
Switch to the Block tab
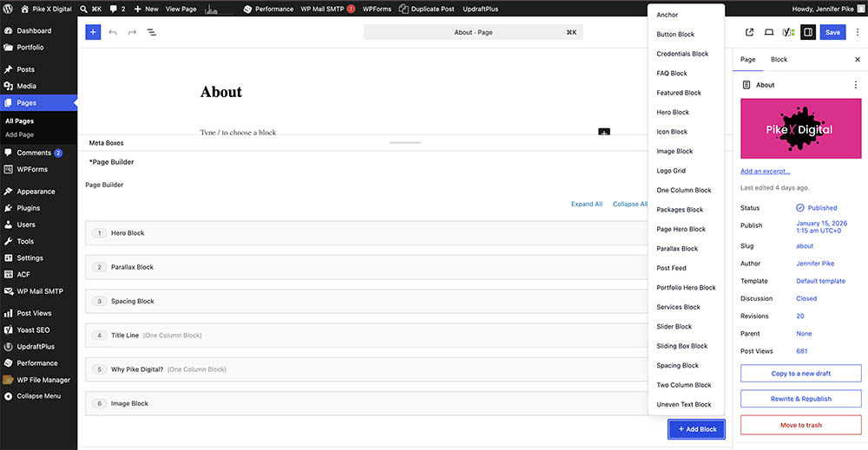779,59
